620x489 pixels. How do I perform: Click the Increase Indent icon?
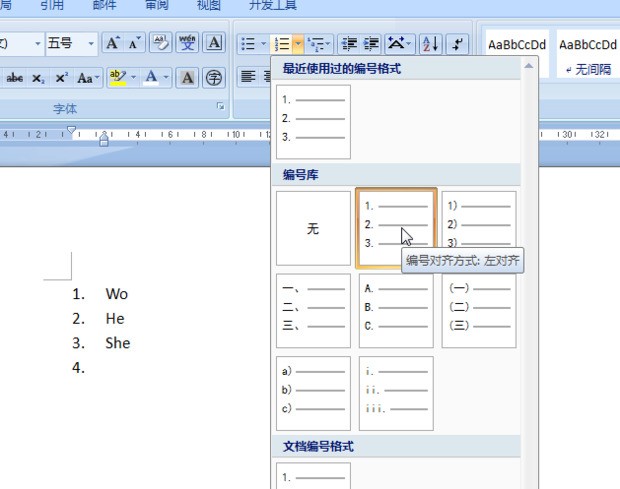[371, 43]
